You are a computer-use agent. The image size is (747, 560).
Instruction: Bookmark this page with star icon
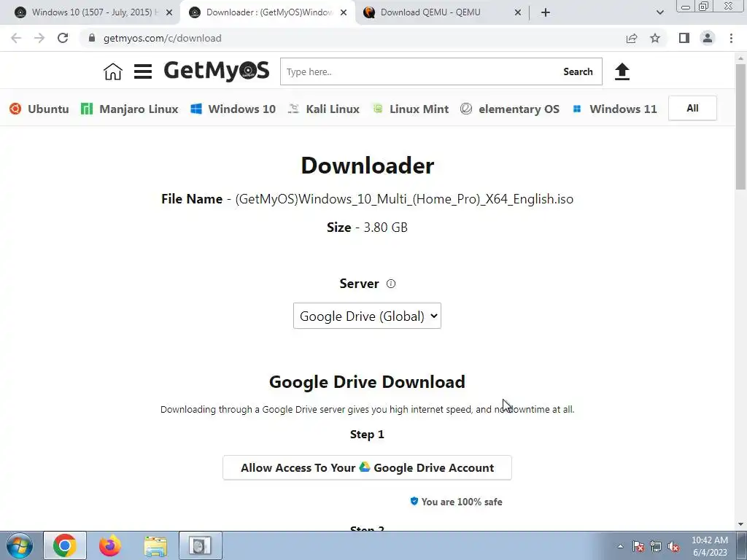[655, 38]
